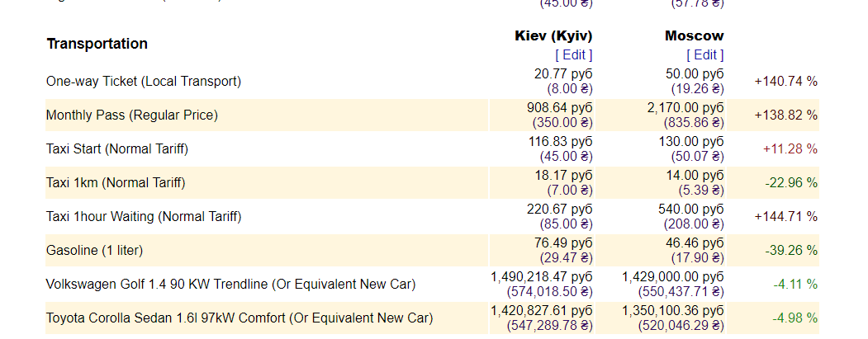Click Moscow's 2,170.00 руб monthly pass price
The height and width of the screenshot is (339, 868).
coord(685,108)
